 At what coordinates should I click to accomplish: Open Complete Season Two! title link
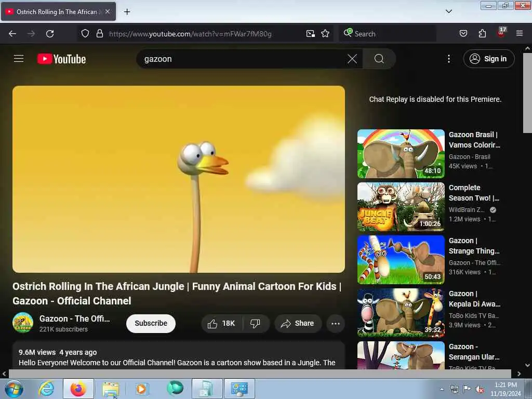tap(474, 193)
